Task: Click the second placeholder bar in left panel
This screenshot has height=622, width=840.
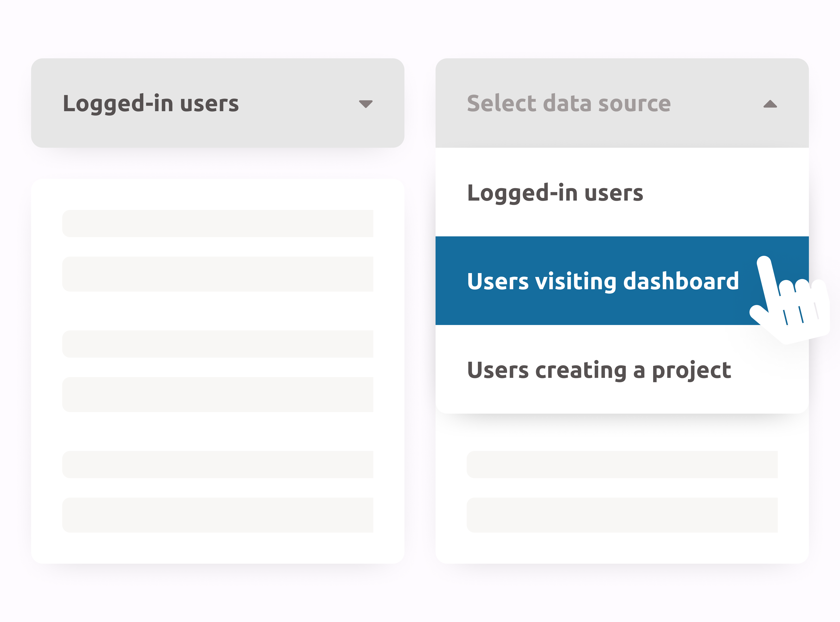Action: coord(217,274)
